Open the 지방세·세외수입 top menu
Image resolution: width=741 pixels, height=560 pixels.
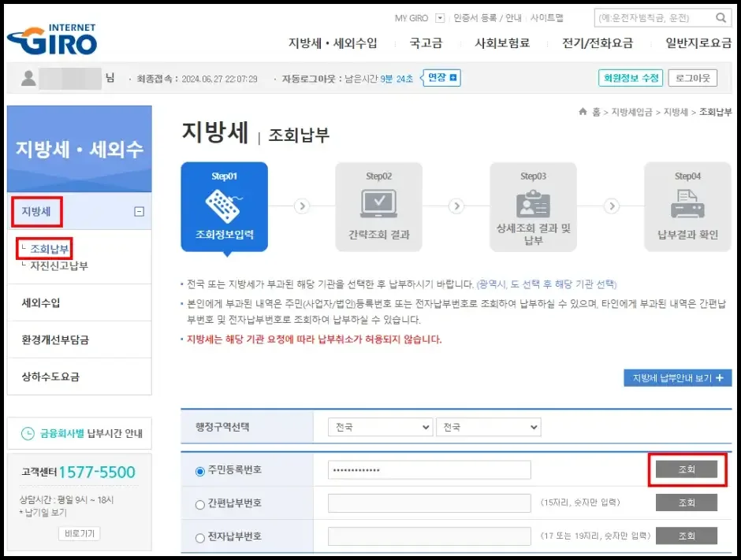333,43
